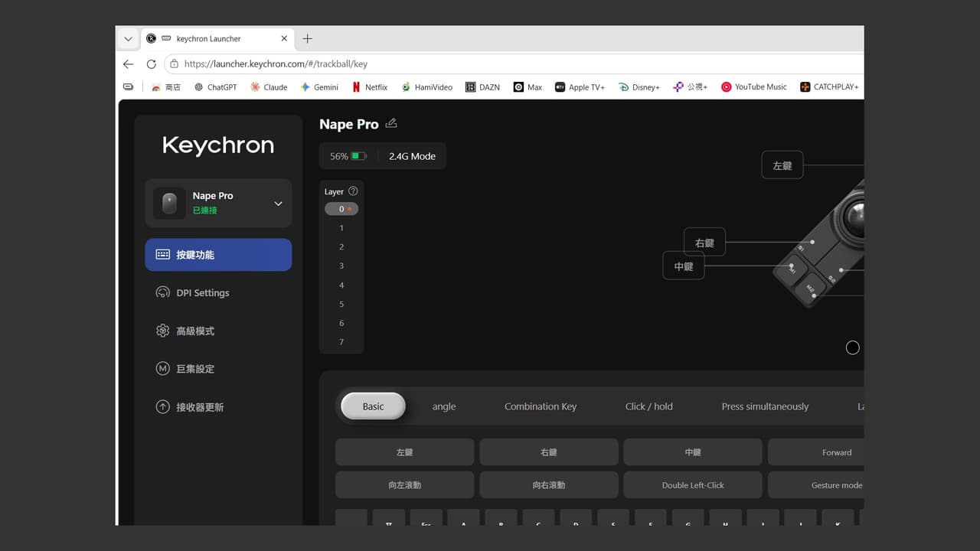Image resolution: width=980 pixels, height=551 pixels.
Task: Select layer 0 in Layer list
Action: pyautogui.click(x=341, y=209)
